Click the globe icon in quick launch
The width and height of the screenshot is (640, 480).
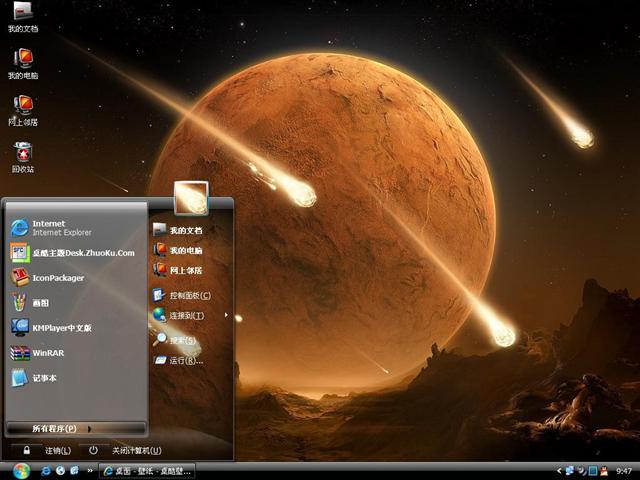[60, 471]
